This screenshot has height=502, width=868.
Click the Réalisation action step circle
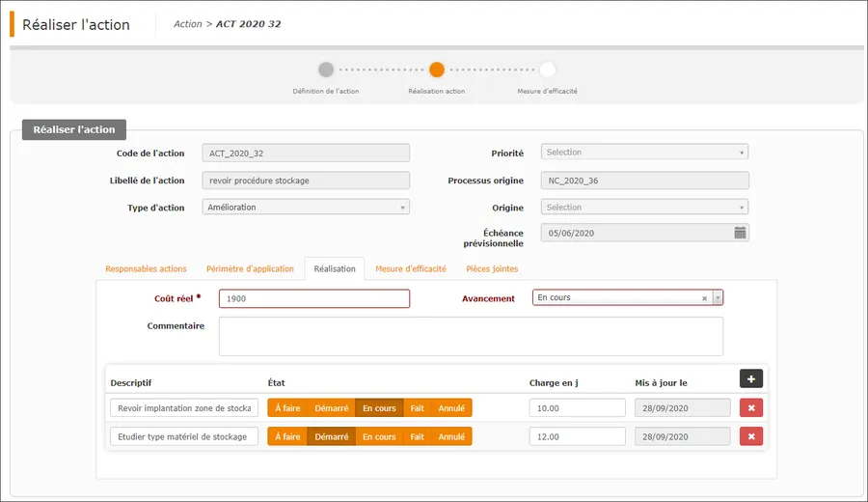(x=437, y=70)
